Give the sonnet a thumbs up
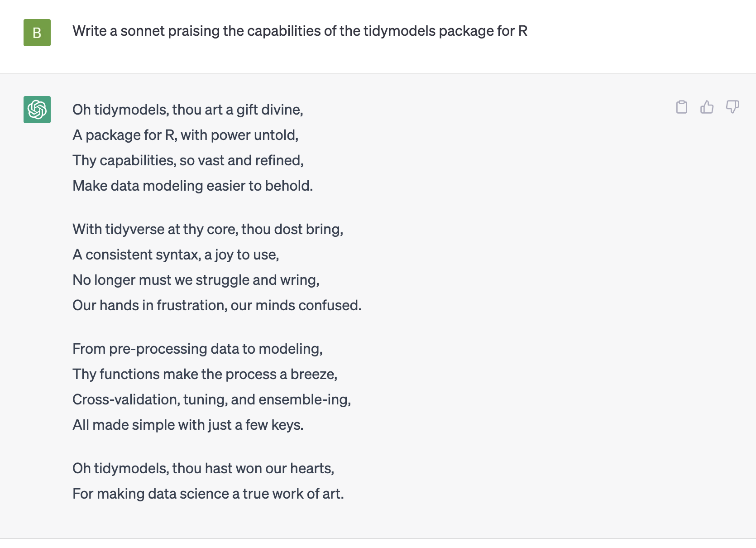Viewport: 756px width, 548px height. (707, 107)
